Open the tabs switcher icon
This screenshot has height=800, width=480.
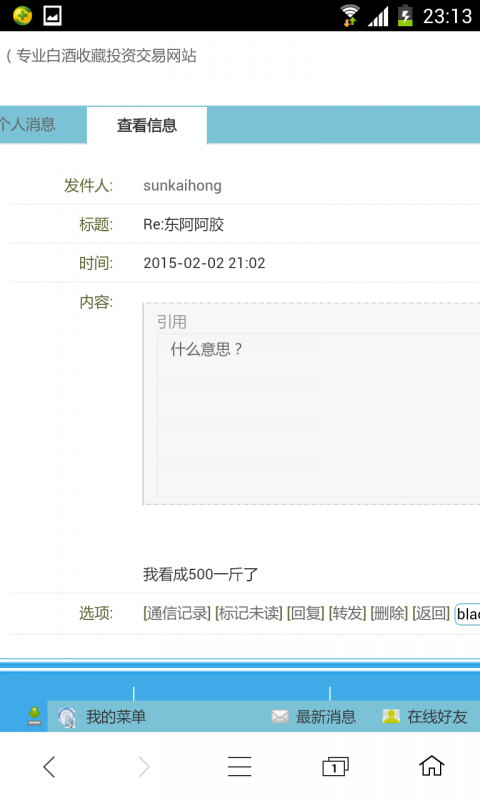coord(335,766)
